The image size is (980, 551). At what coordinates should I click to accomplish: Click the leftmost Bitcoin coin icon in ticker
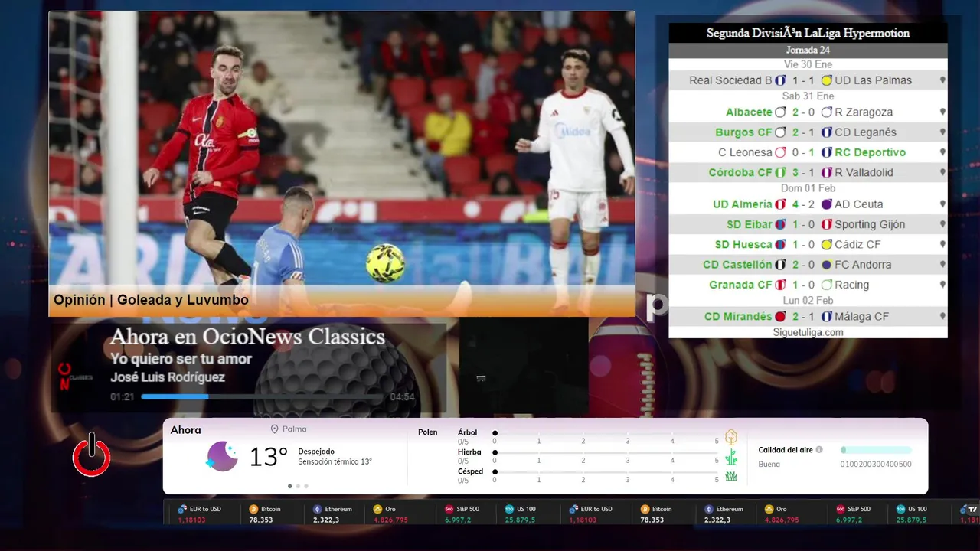pyautogui.click(x=254, y=509)
